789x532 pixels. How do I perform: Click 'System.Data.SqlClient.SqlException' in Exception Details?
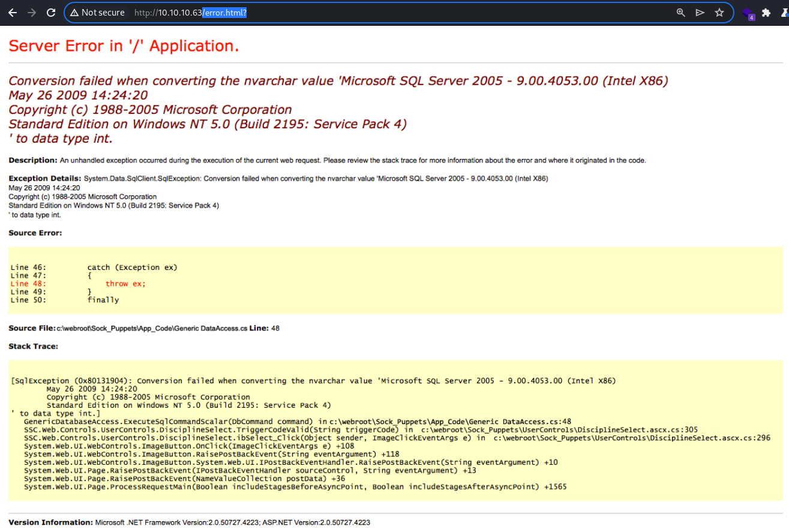(142, 179)
